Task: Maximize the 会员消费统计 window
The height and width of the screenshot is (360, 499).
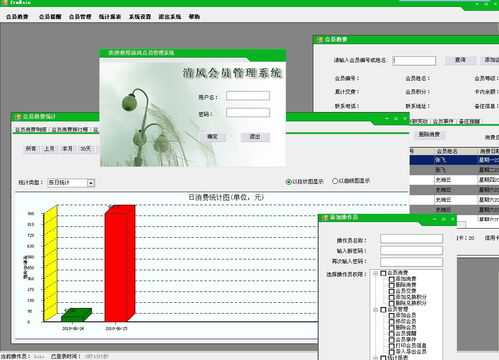Action: click(x=396, y=118)
